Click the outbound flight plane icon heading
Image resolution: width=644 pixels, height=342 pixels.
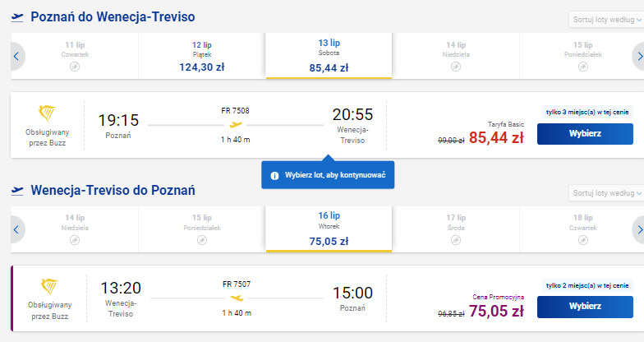coord(17,17)
